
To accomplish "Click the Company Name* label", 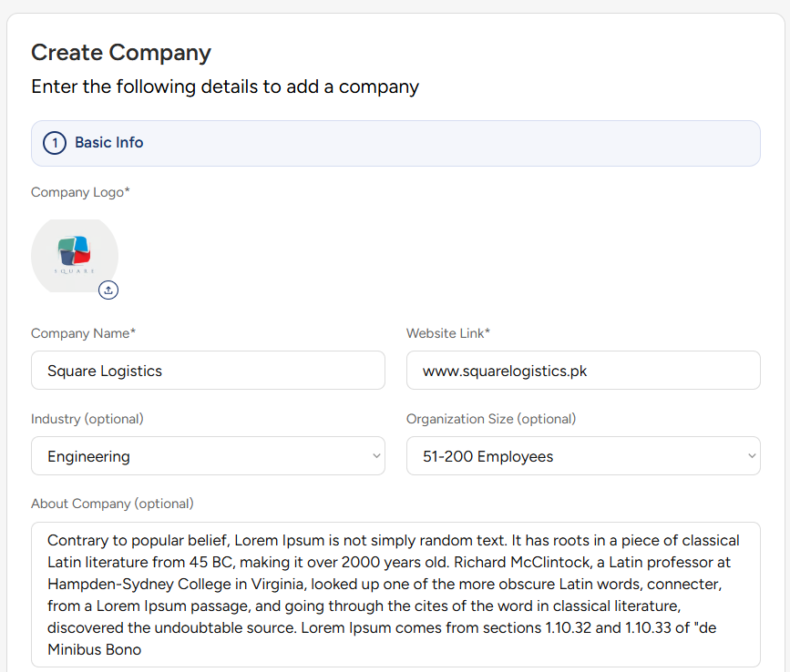I will [83, 333].
